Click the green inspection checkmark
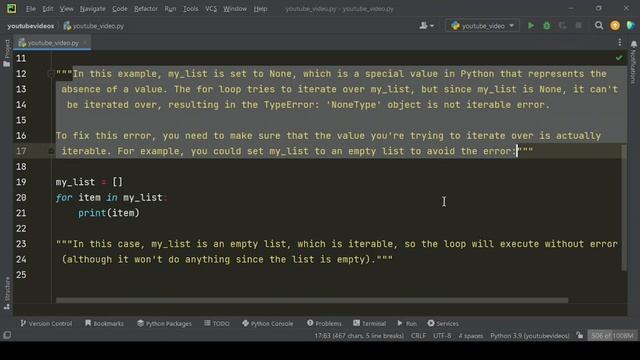 pyautogui.click(x=619, y=58)
